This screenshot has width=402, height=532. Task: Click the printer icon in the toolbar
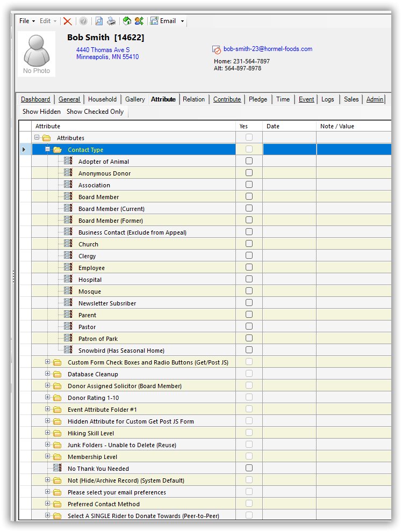pos(111,21)
